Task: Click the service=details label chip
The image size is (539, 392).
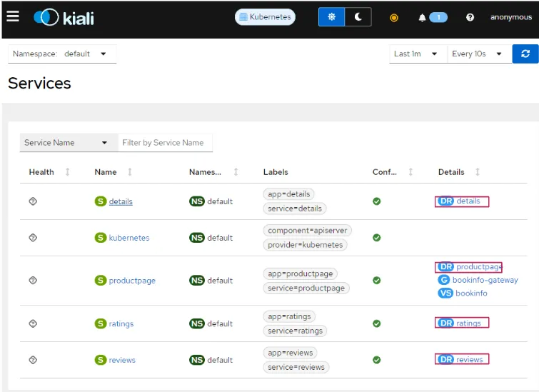Action: 295,208
